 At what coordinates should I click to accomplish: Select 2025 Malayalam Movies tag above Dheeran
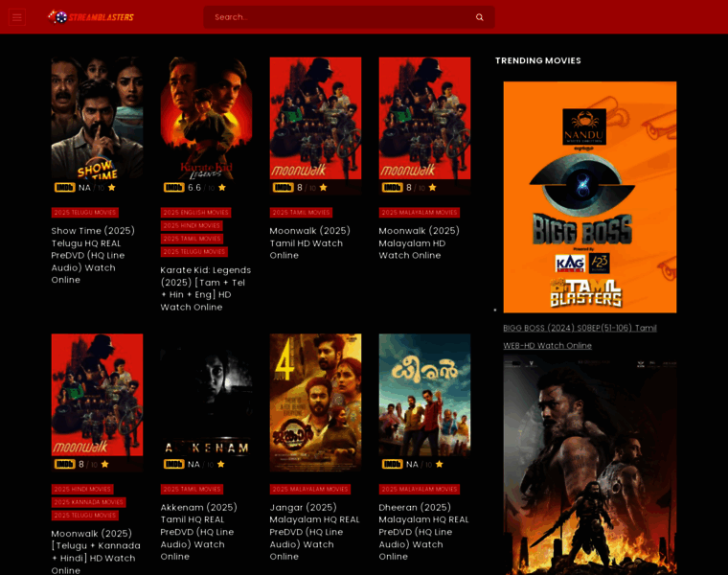pos(420,489)
